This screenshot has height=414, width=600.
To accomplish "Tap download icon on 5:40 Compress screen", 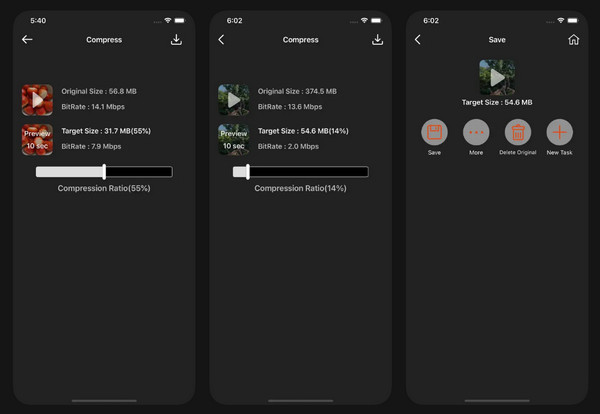I will [x=176, y=40].
